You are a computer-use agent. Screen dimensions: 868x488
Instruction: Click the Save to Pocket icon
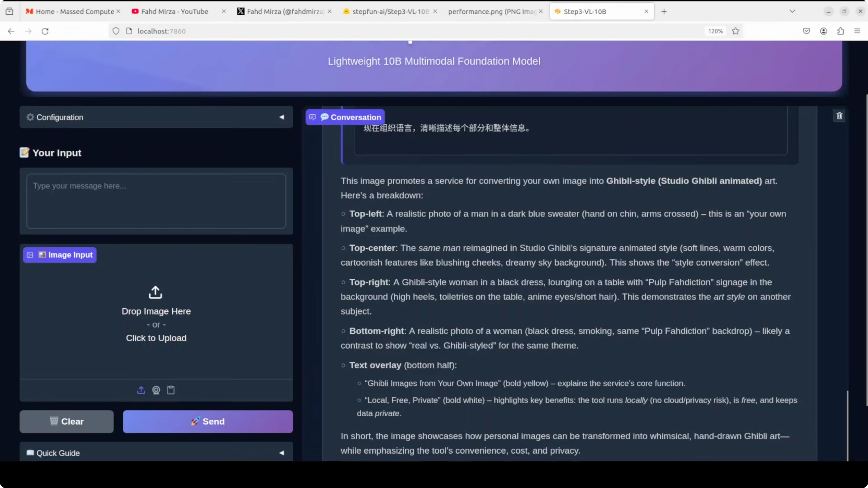pyautogui.click(x=806, y=31)
